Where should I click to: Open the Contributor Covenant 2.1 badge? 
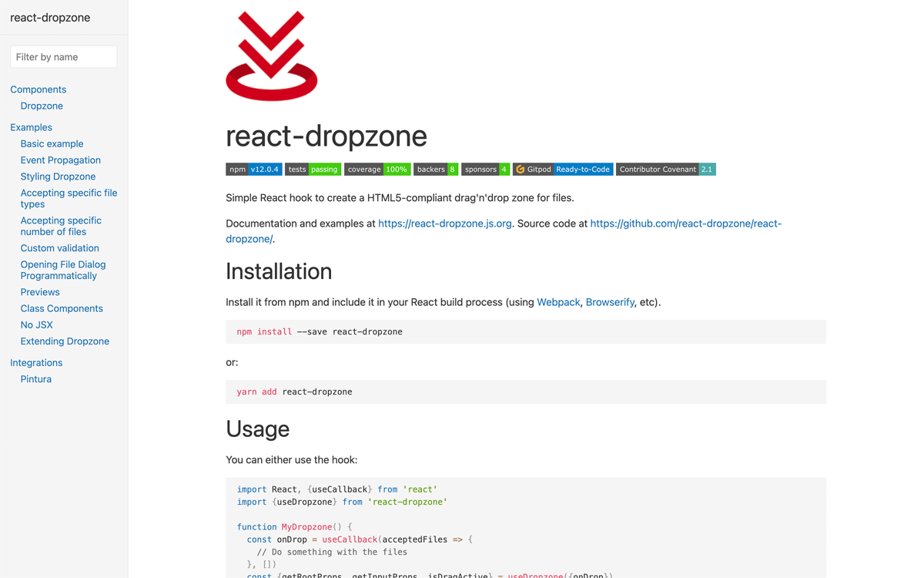click(x=666, y=170)
